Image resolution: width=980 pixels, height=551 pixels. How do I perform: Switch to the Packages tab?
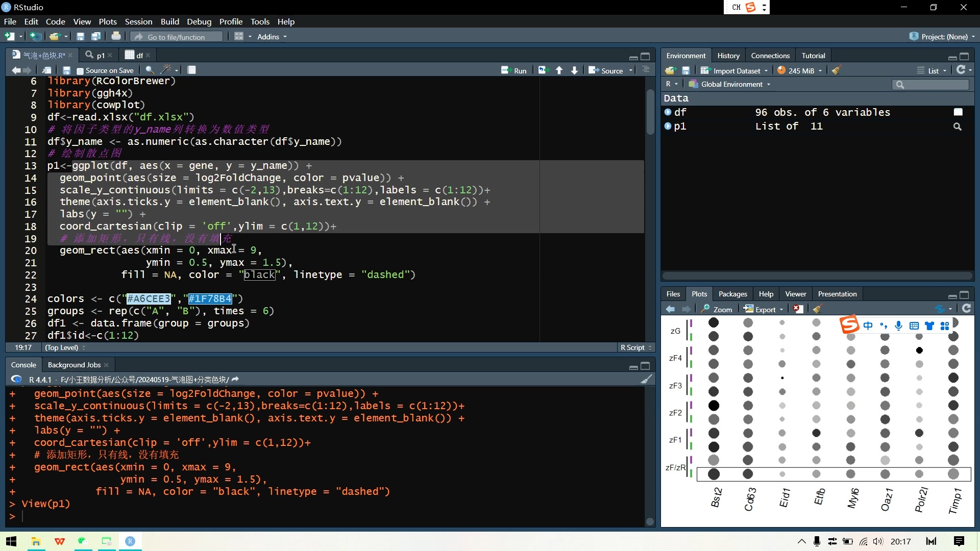[732, 294]
